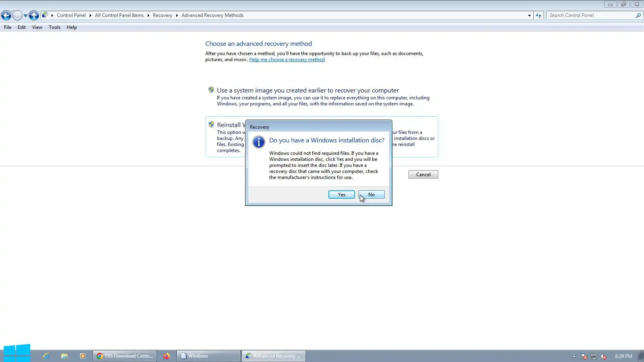Open the View menu
The width and height of the screenshot is (644, 362).
37,27
